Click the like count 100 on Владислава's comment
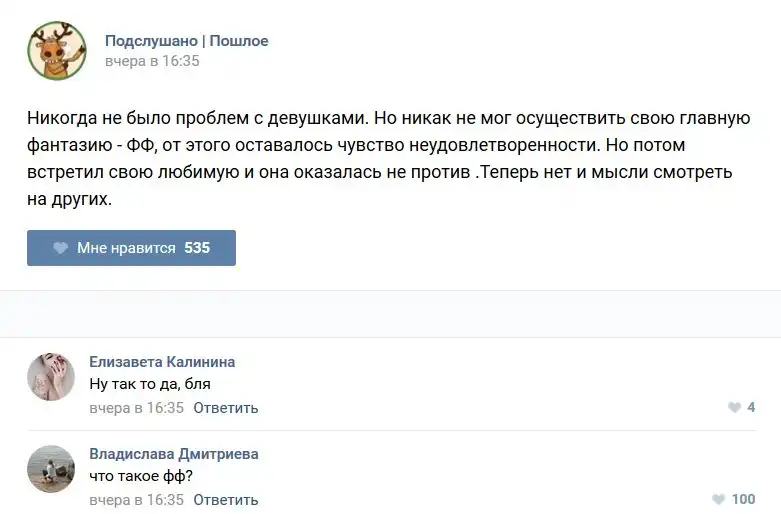 tap(743, 500)
